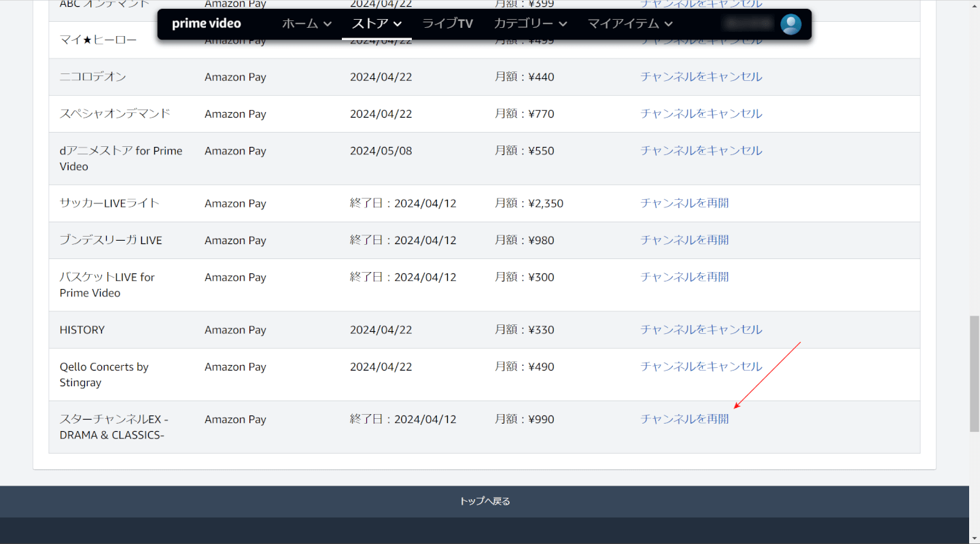This screenshot has height=544, width=980.
Task: Open the profile avatar icon
Action: pyautogui.click(x=790, y=24)
